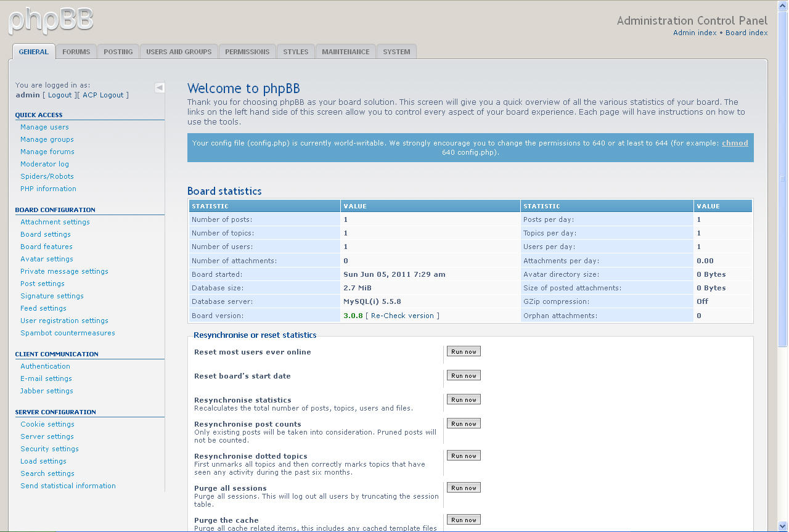
Task: Run now for Purge all sessions
Action: (x=464, y=488)
